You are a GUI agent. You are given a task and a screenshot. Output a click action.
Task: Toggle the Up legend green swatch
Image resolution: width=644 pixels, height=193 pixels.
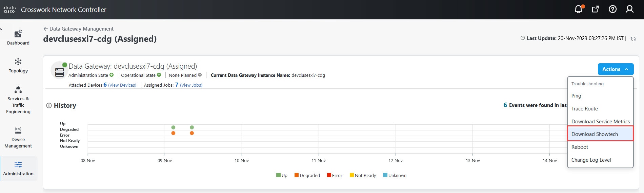278,175
